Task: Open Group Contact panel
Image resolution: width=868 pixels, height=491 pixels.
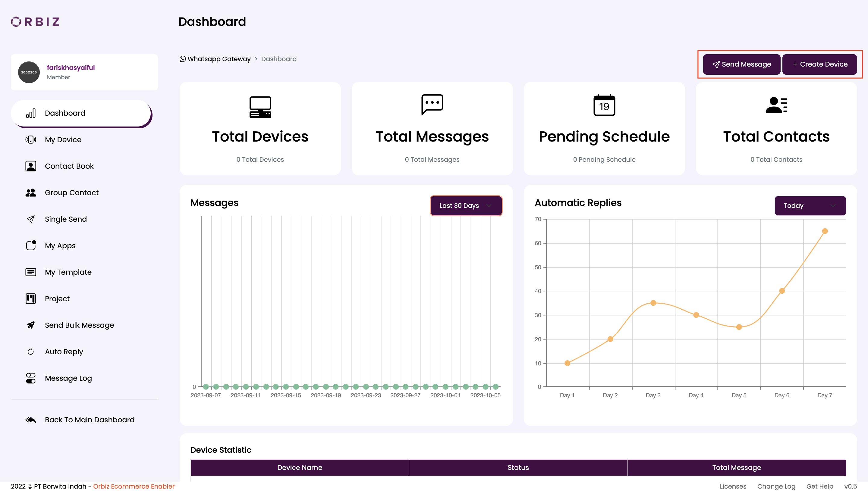Action: pyautogui.click(x=71, y=192)
